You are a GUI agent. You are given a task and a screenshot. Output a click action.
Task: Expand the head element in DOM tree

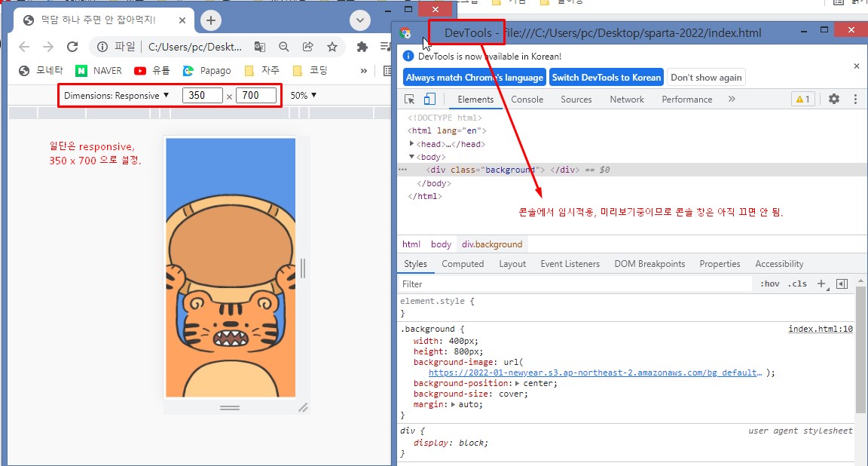[412, 144]
